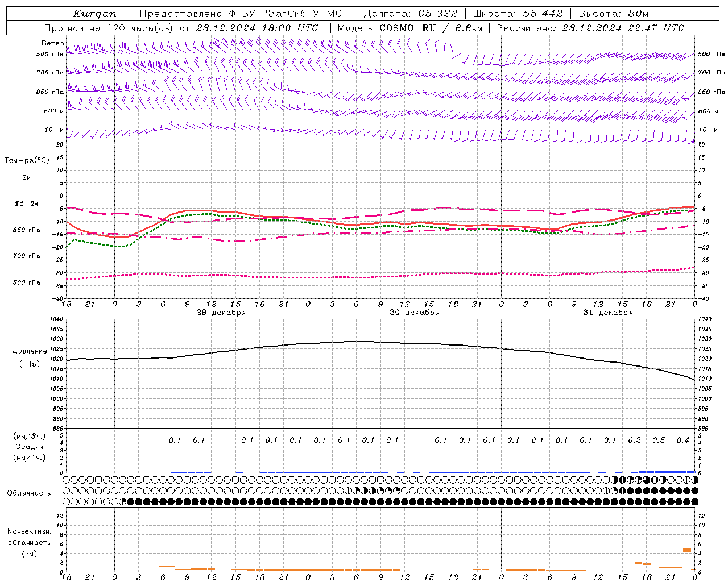Click the 0.2 precipitation amount value

[x=635, y=440]
